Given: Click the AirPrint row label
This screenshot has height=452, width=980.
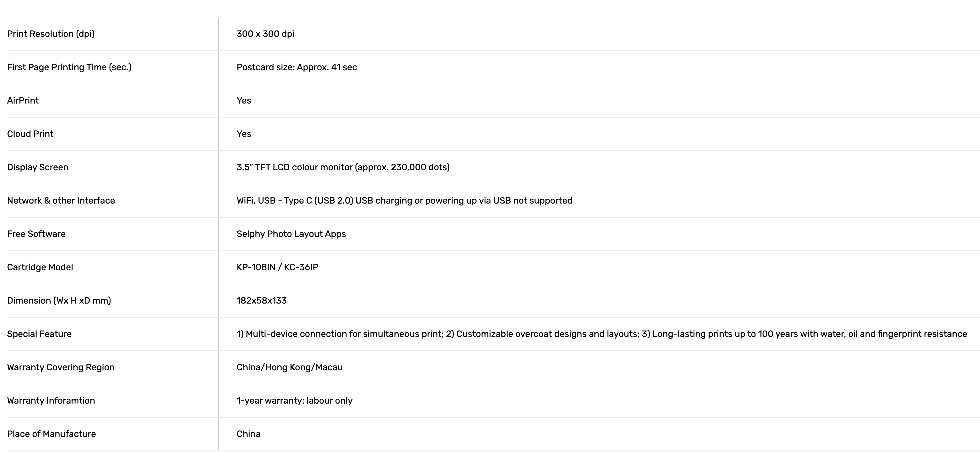Looking at the screenshot, I should pyautogui.click(x=23, y=101).
